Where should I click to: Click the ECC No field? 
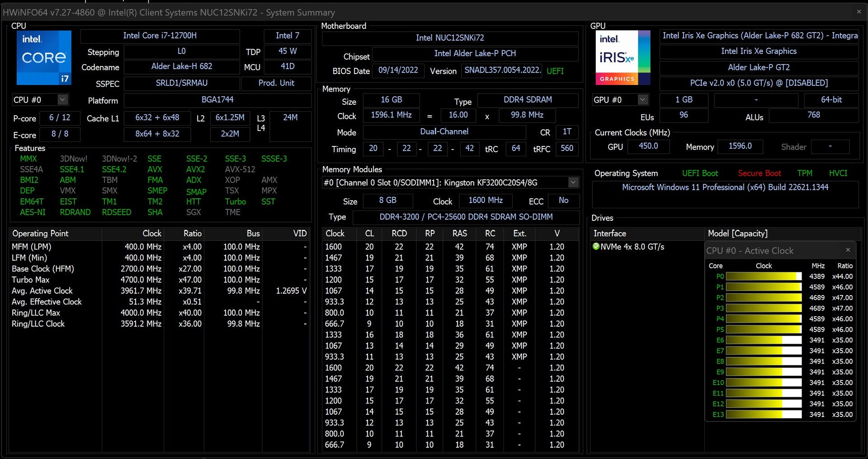(564, 200)
